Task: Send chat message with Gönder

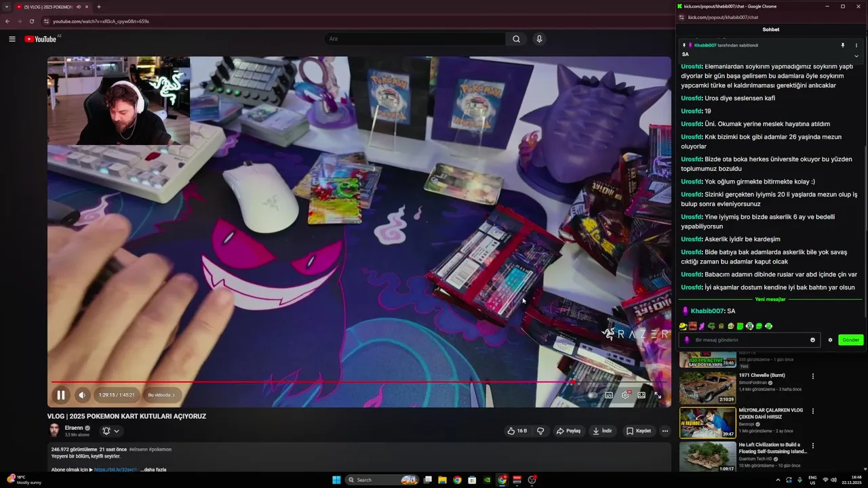Action: coord(850,340)
